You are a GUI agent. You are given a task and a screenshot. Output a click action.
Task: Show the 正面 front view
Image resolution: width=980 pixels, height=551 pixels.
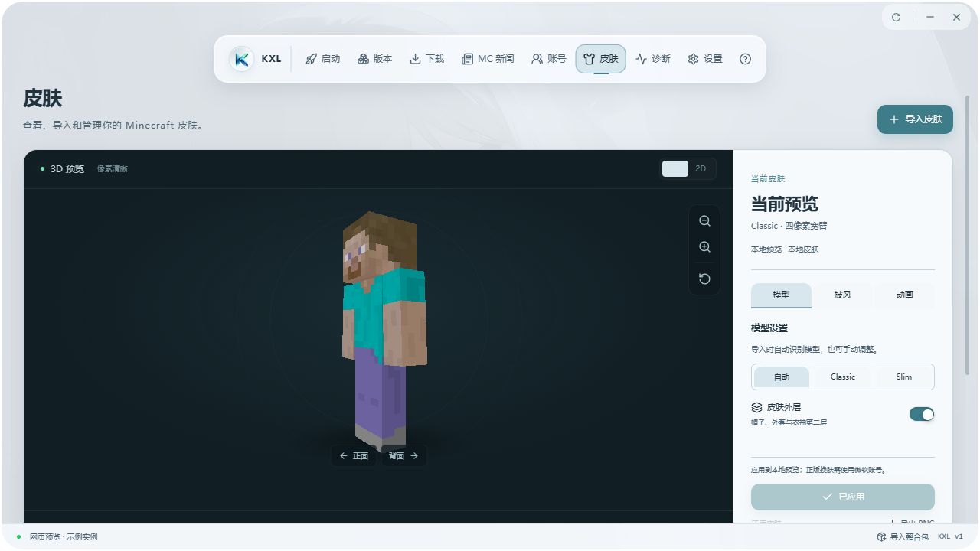click(354, 455)
